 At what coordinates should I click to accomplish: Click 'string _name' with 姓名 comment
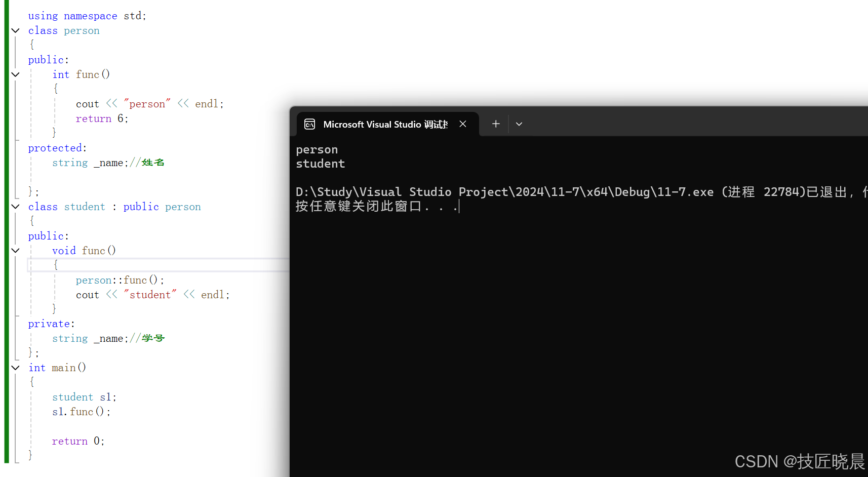(x=108, y=163)
